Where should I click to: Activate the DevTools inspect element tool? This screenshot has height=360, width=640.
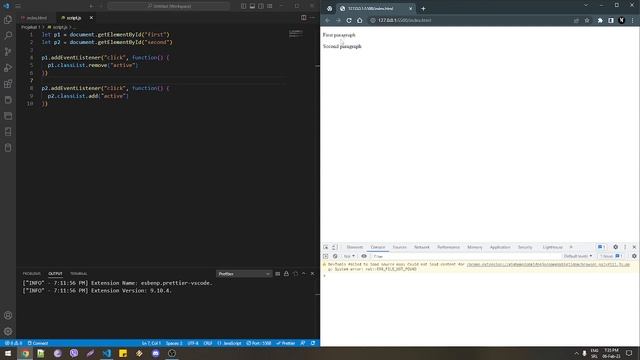click(326, 247)
